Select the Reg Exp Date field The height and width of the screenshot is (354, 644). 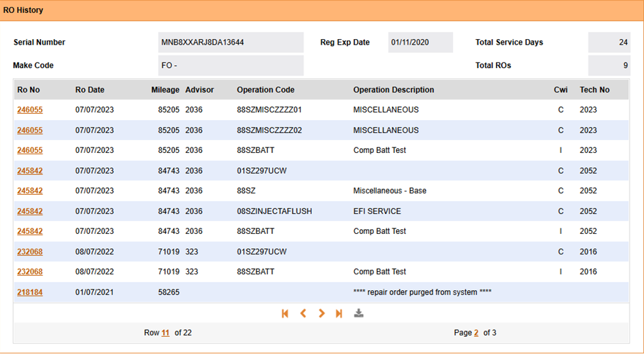(420, 43)
